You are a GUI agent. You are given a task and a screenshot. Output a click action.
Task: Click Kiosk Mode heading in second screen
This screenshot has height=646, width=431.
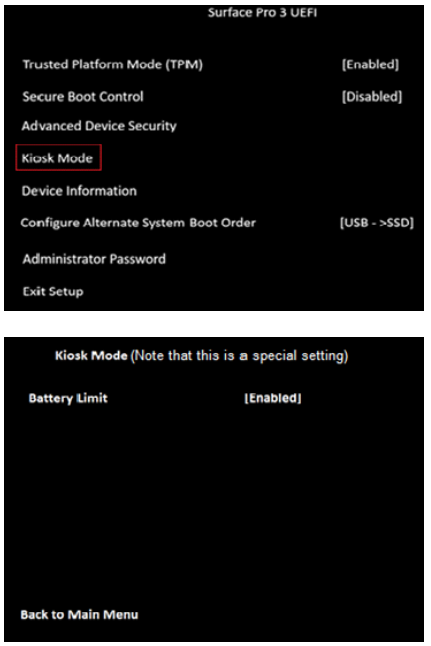point(91,356)
